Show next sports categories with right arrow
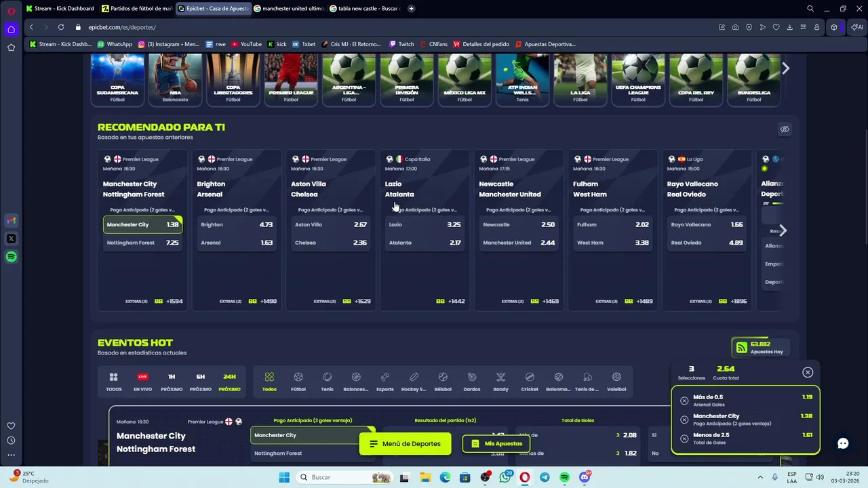The image size is (868, 488). pyautogui.click(x=785, y=68)
